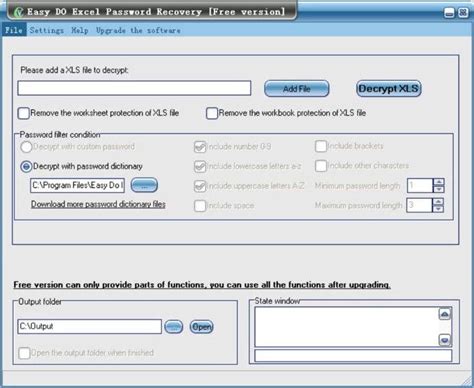
Task: Toggle Include other characters checkbox
Action: pyautogui.click(x=321, y=166)
